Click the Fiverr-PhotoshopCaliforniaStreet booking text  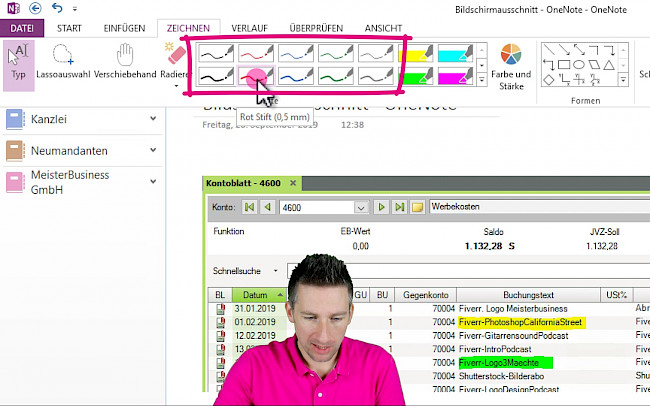[x=522, y=322]
